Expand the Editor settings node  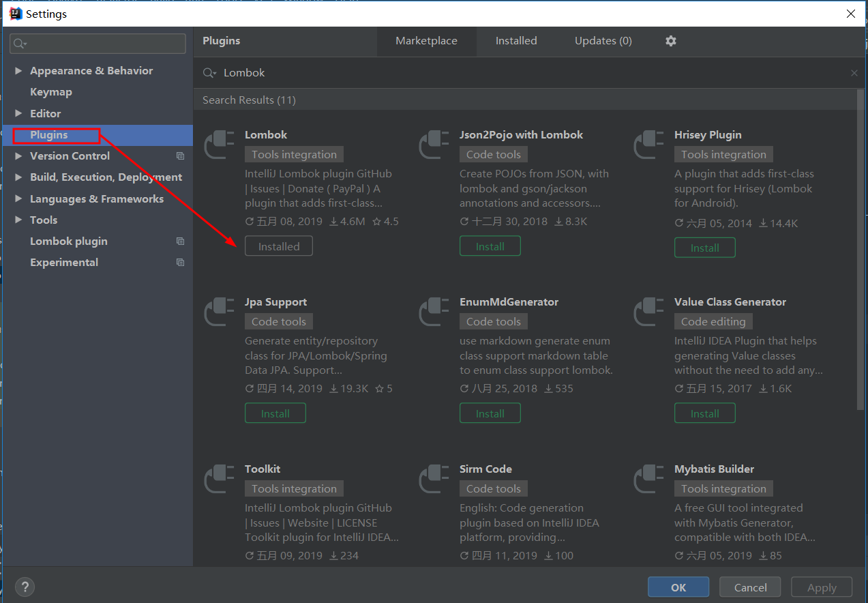click(18, 113)
